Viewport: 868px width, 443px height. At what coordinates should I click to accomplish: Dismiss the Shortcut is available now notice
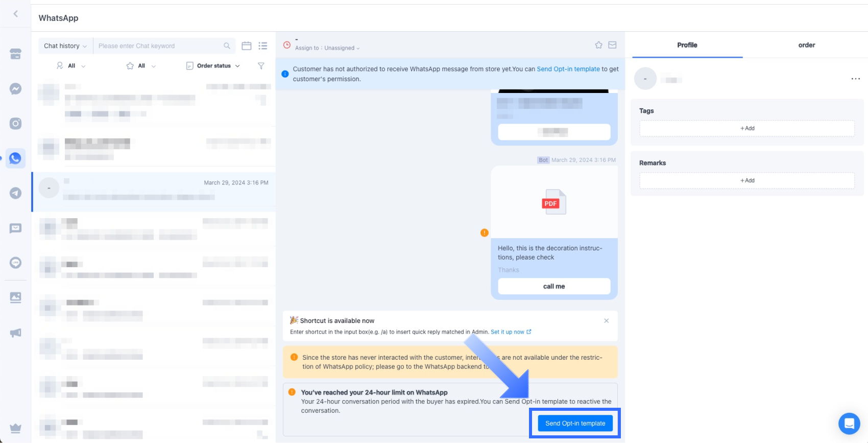pyautogui.click(x=607, y=321)
